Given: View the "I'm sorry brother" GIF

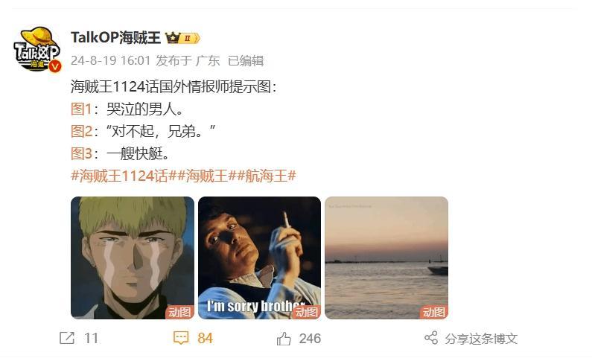Looking at the screenshot, I should click(259, 258).
